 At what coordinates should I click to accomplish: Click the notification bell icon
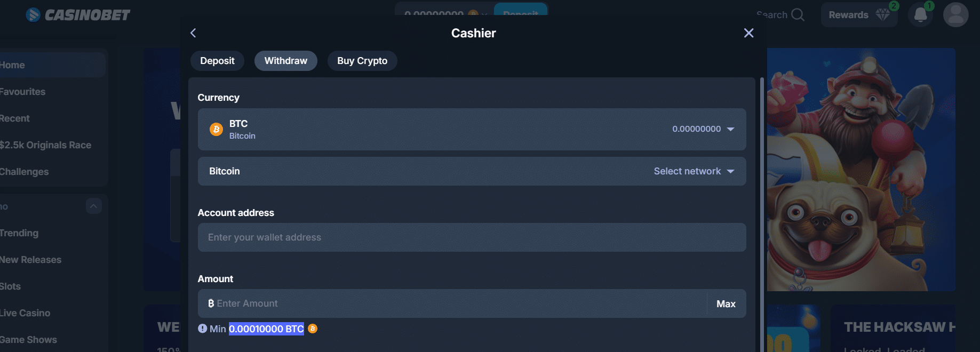920,15
